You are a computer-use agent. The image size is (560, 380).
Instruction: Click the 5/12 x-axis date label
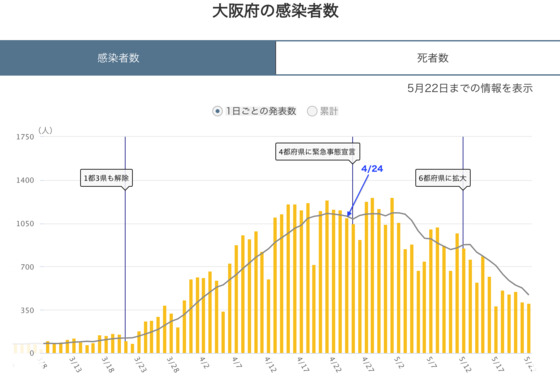pyautogui.click(x=466, y=364)
